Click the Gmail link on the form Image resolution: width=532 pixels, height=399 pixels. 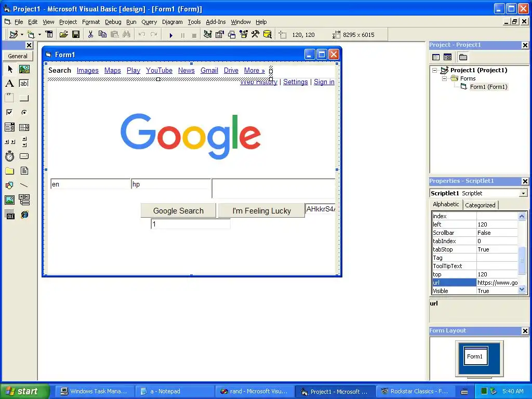(x=209, y=70)
